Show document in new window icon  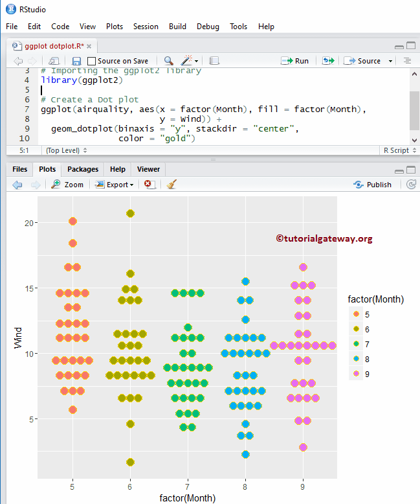(54, 61)
